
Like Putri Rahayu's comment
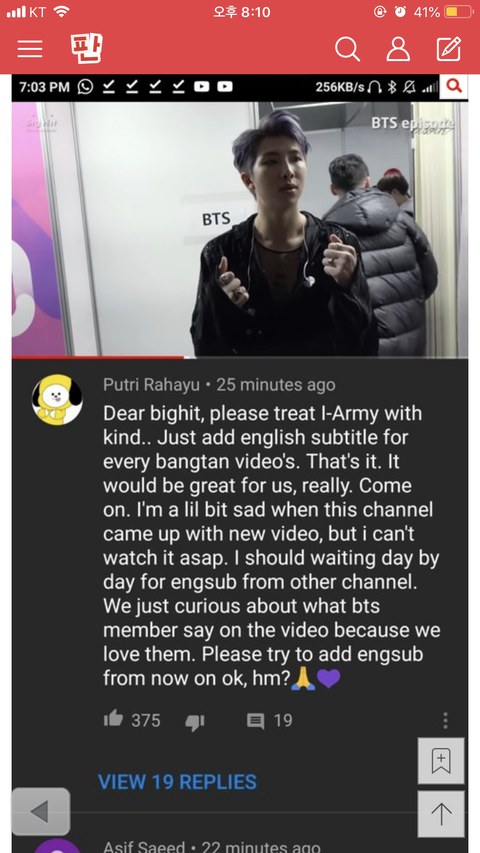114,720
